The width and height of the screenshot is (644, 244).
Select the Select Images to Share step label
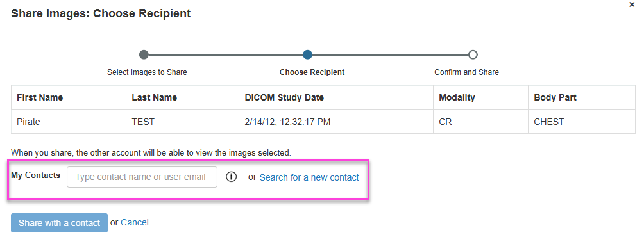point(147,72)
